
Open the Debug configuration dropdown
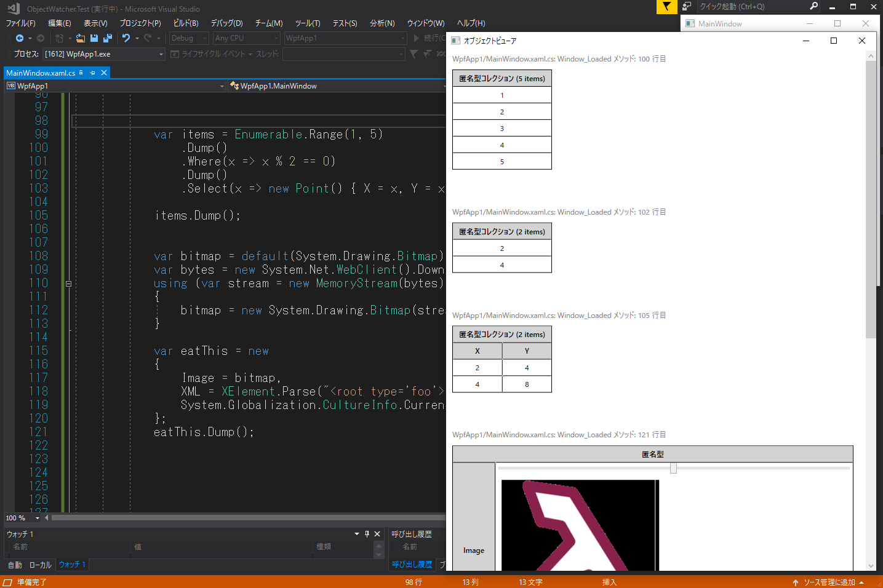[189, 38]
